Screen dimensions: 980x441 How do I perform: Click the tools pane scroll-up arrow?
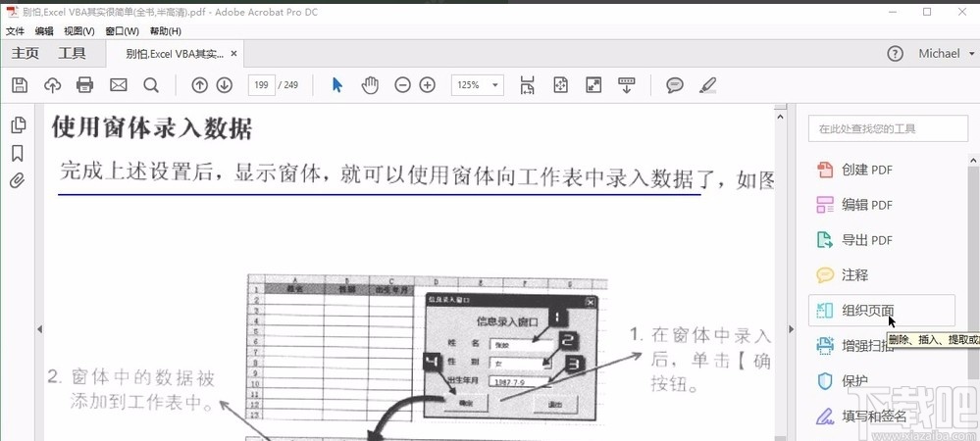(973, 161)
